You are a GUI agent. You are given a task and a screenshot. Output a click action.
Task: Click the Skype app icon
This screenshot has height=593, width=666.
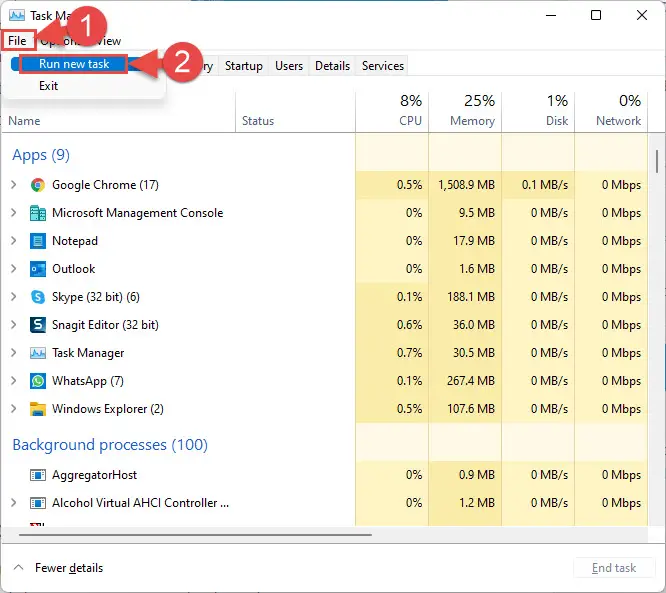(x=38, y=297)
